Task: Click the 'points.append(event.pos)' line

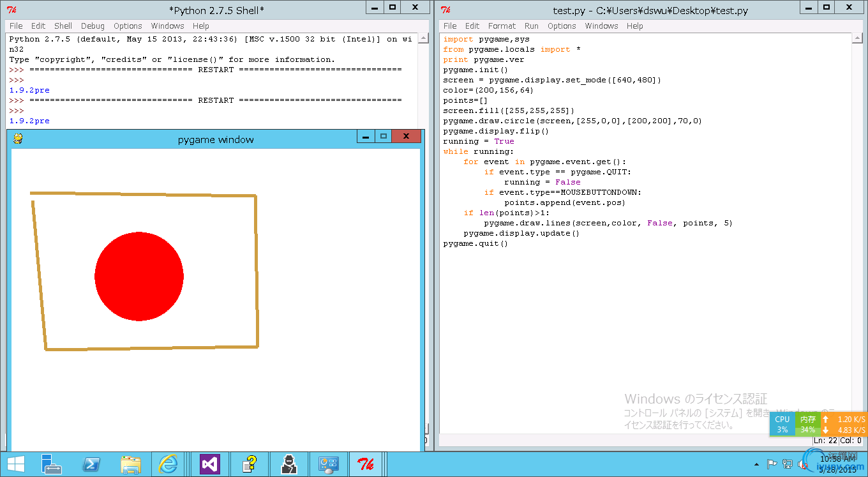Action: click(x=565, y=202)
